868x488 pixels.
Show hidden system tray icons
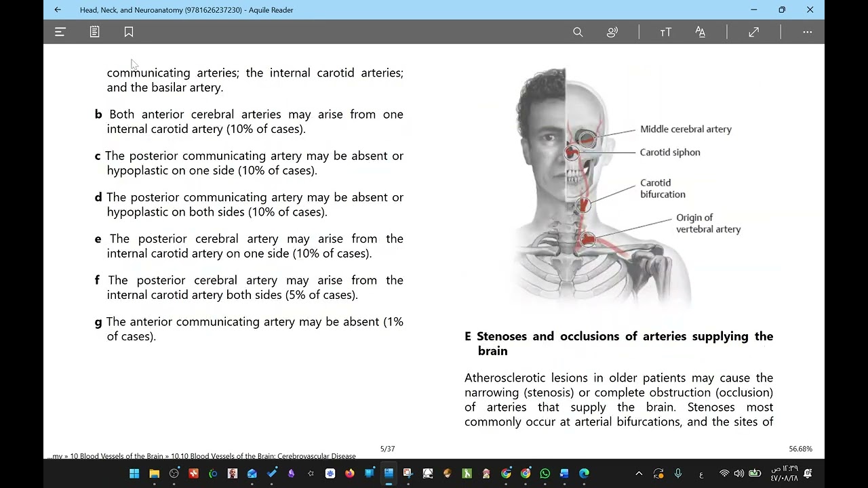pyautogui.click(x=638, y=474)
